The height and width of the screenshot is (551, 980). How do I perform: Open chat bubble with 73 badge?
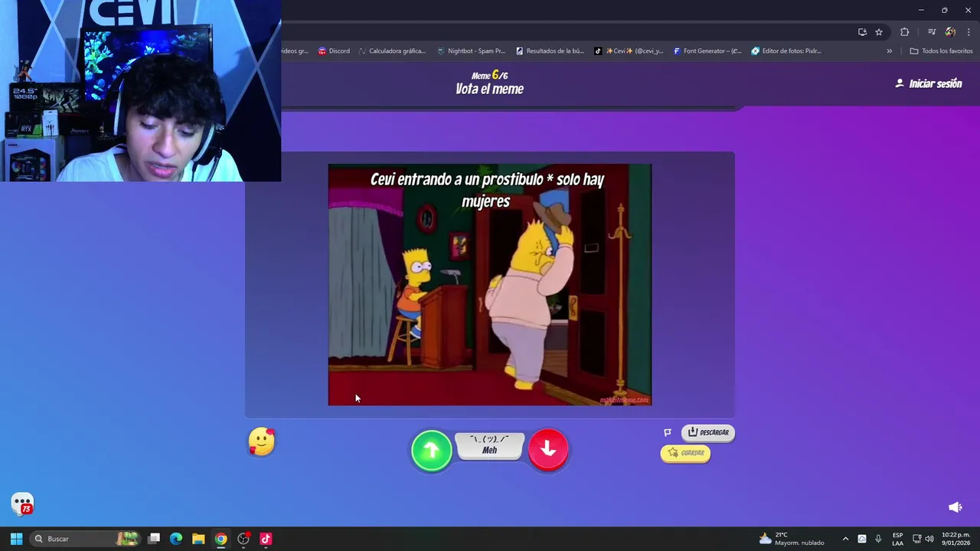tap(23, 504)
